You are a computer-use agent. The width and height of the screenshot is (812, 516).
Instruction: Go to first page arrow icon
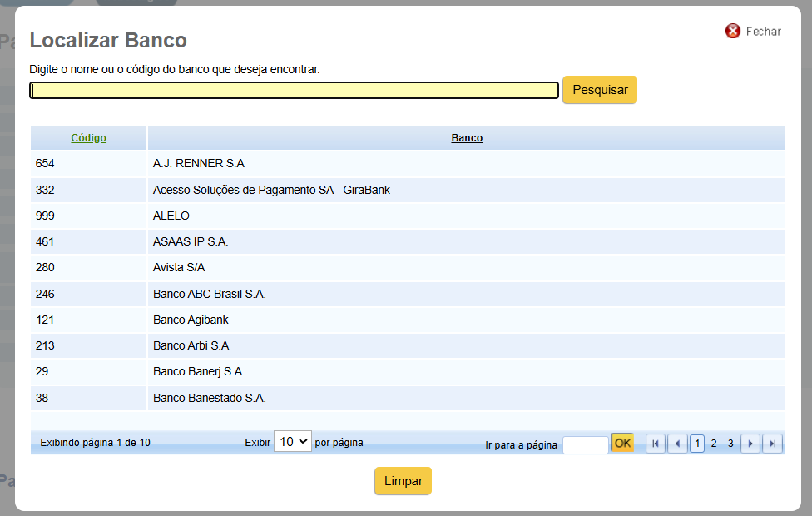(x=655, y=444)
